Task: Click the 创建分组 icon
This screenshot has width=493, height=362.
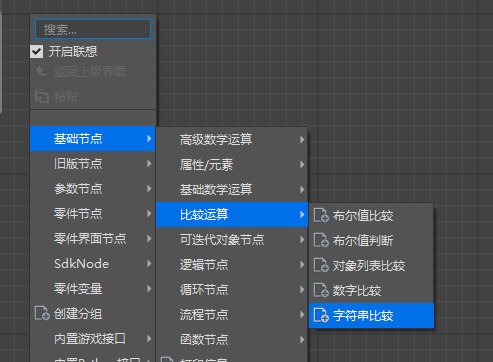Action: 42,313
